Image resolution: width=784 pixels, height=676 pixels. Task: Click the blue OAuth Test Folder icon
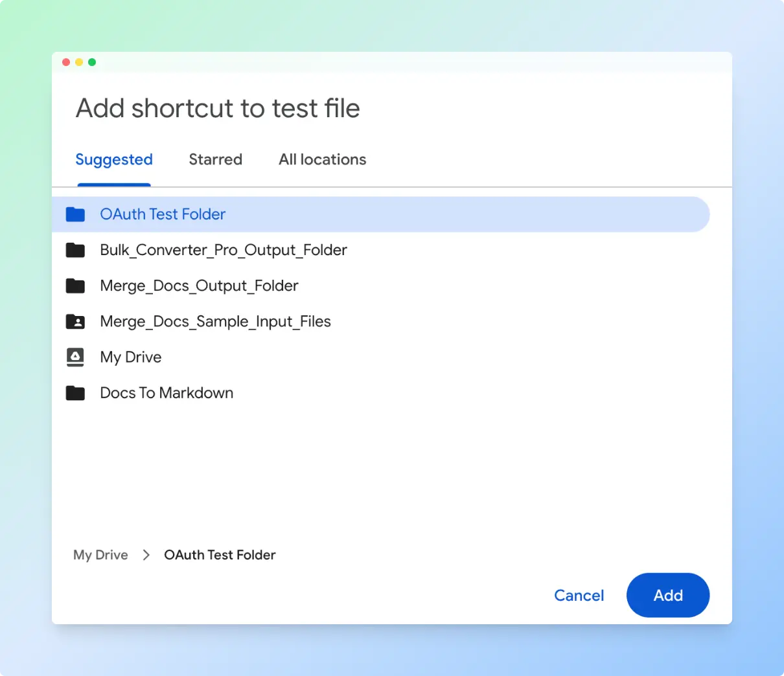click(x=75, y=214)
